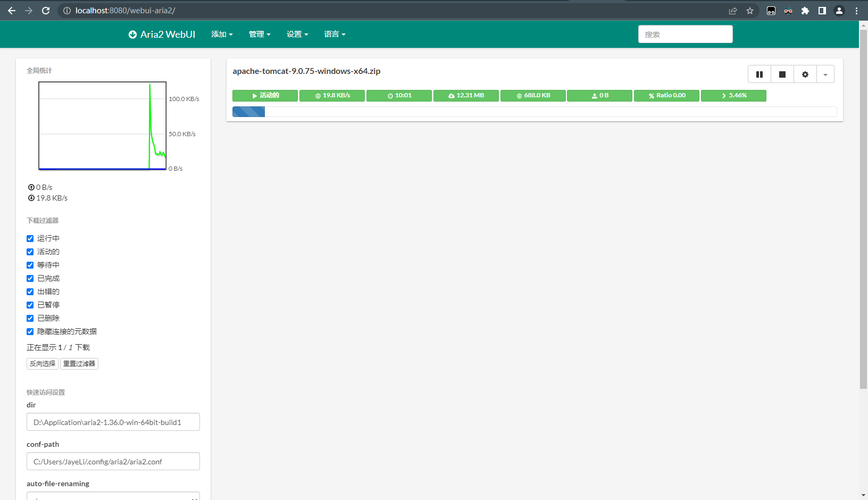The width and height of the screenshot is (868, 500).
Task: Click the global download speed icon
Action: point(31,198)
